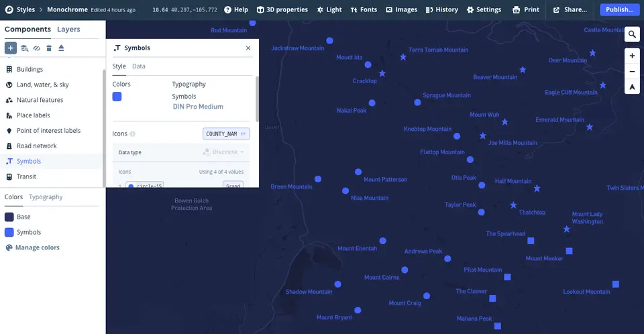The width and height of the screenshot is (644, 334).
Task: Open the Data tab in Symbols panel
Action: 139,66
